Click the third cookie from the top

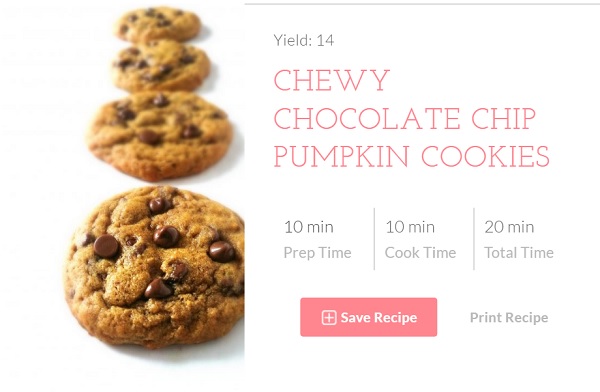pos(159,135)
